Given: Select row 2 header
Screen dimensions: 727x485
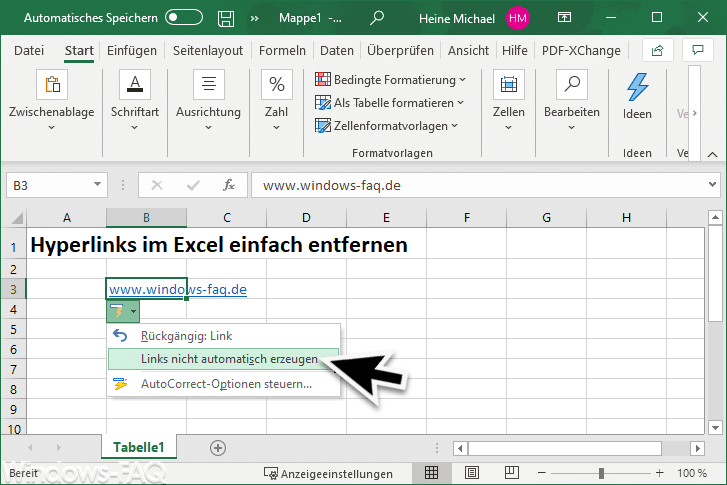Looking at the screenshot, I should point(13,269).
